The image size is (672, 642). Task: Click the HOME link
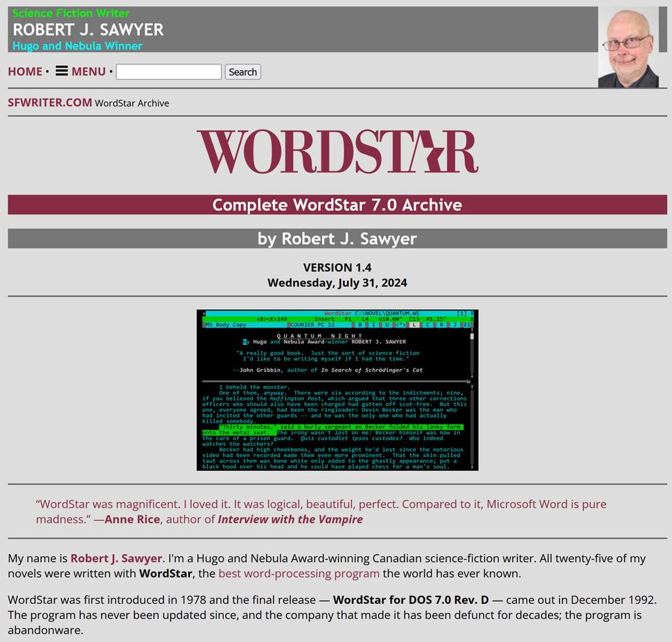(25, 71)
